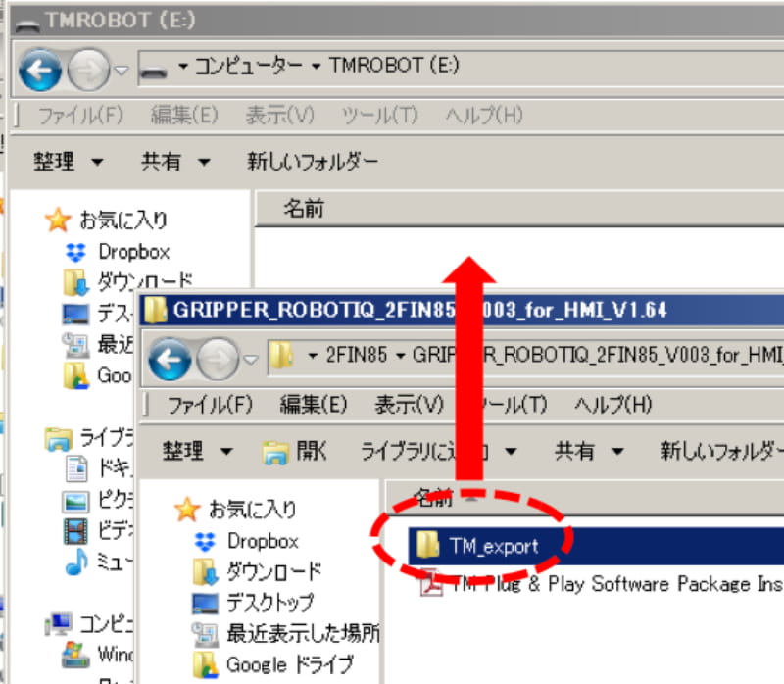Select TMROBOT (E:) breadcrumb in address bar
784x684 pixels.
point(394,66)
